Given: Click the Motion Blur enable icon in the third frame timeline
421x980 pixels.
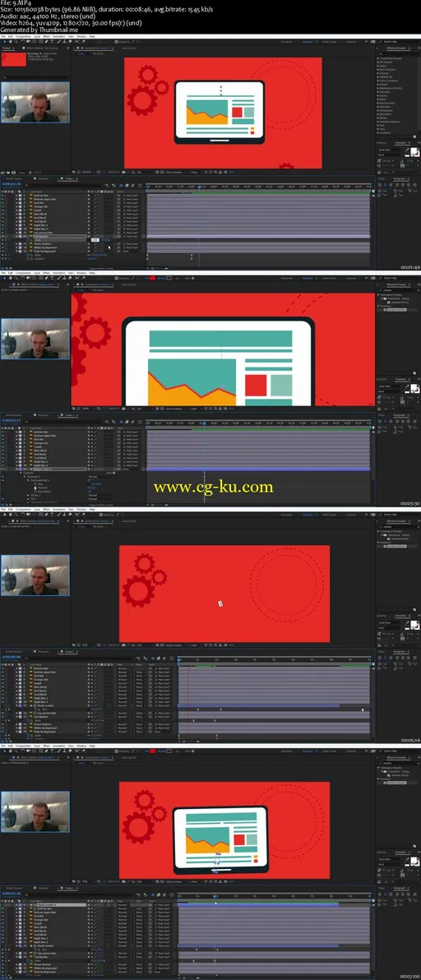Looking at the screenshot, I should click(x=164, y=658).
